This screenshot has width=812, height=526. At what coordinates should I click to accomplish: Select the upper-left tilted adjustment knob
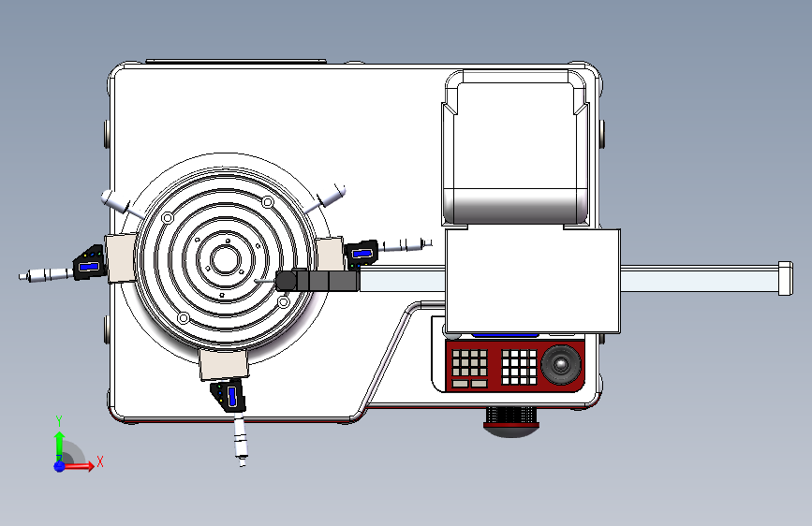tap(120, 203)
